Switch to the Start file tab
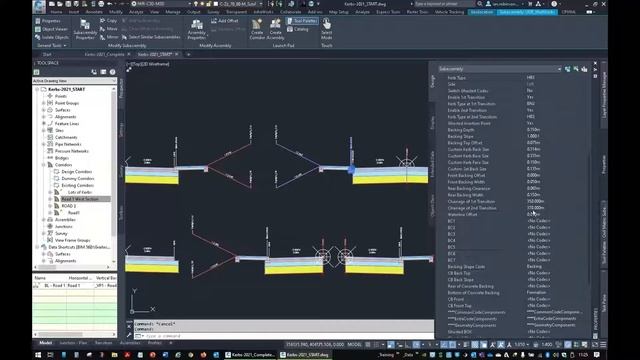Screen dimensions: 640x360 tap(47, 54)
